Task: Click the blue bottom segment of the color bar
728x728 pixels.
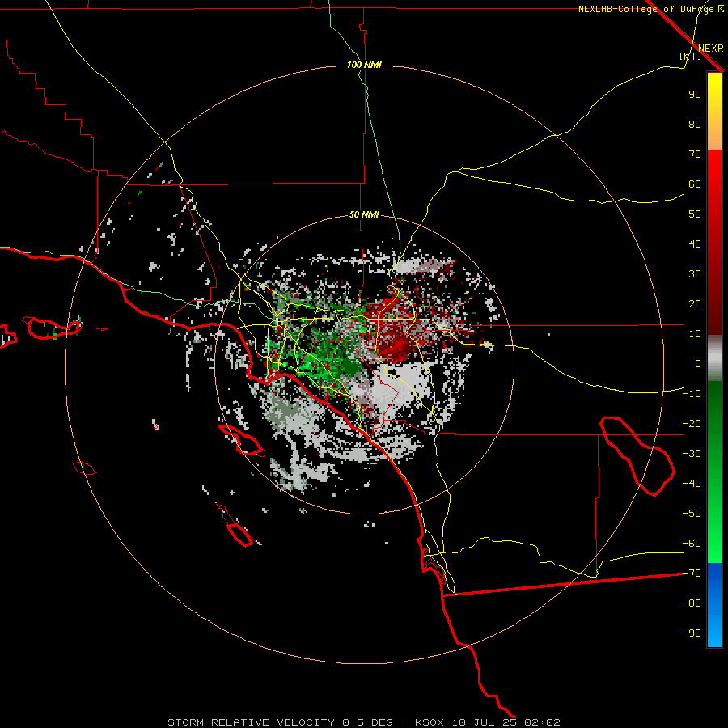Action: pos(714,605)
